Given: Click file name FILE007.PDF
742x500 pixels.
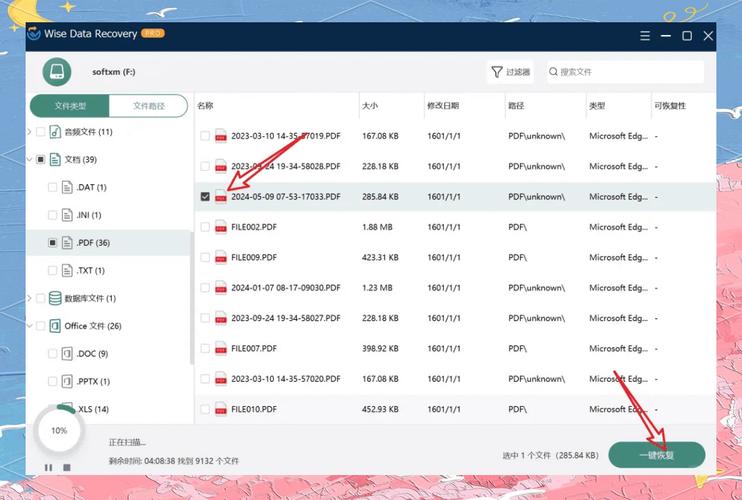Looking at the screenshot, I should coord(254,349).
